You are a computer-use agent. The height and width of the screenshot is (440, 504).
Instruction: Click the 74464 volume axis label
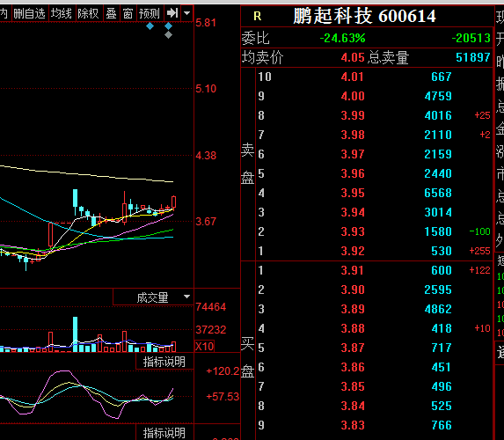pyautogui.click(x=211, y=307)
